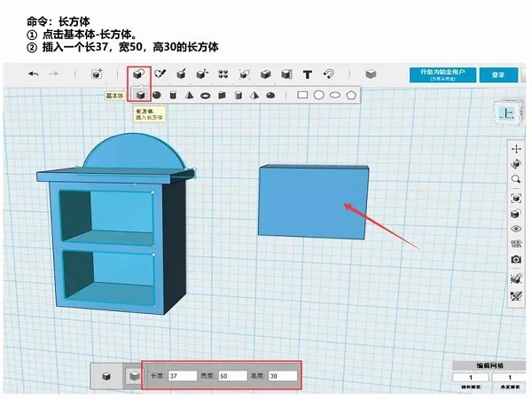Screen dimensions: 532x399
Task: Pick the rectangle sketch shape
Action: [x=302, y=95]
